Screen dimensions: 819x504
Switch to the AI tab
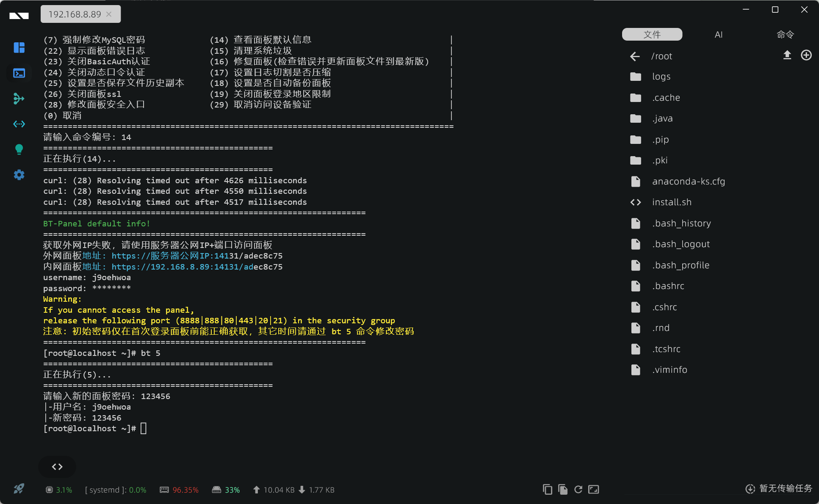(718, 35)
